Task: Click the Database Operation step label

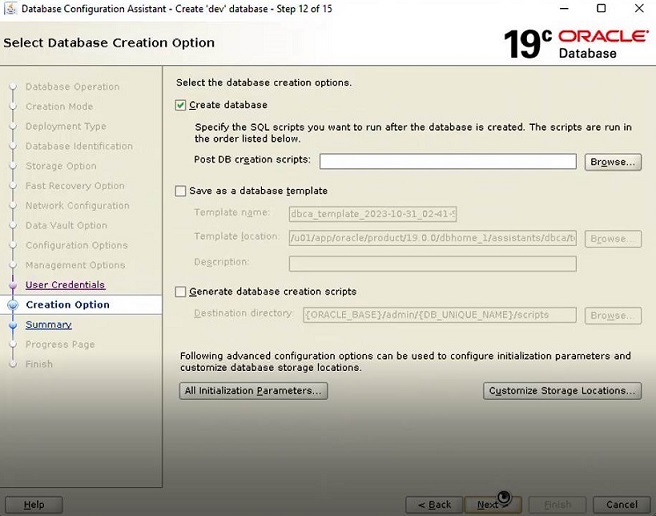Action: (x=72, y=87)
